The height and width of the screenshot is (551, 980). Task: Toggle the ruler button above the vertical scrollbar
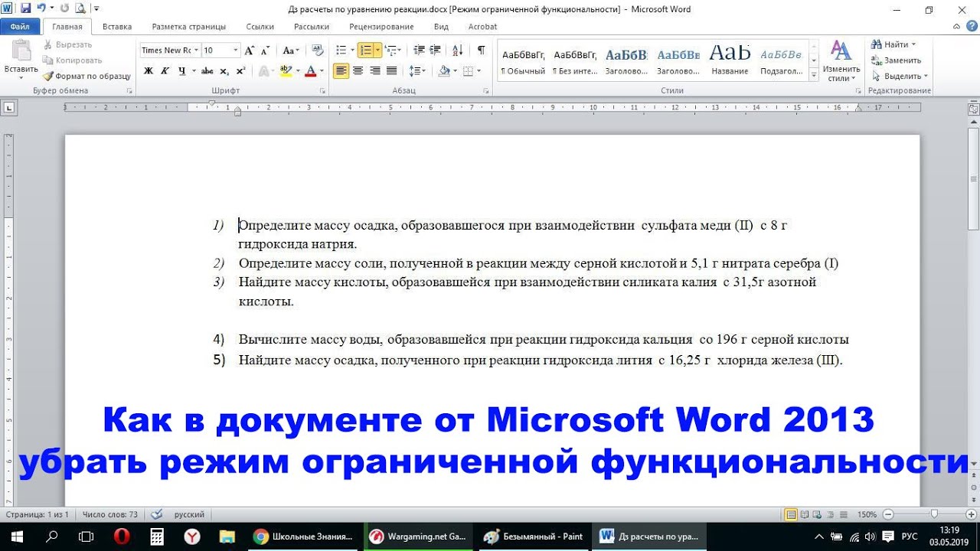[973, 109]
